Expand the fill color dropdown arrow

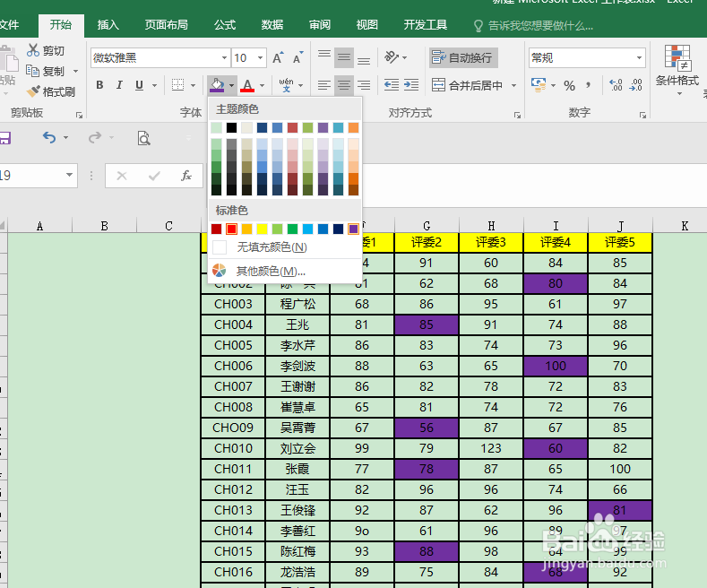[x=231, y=85]
